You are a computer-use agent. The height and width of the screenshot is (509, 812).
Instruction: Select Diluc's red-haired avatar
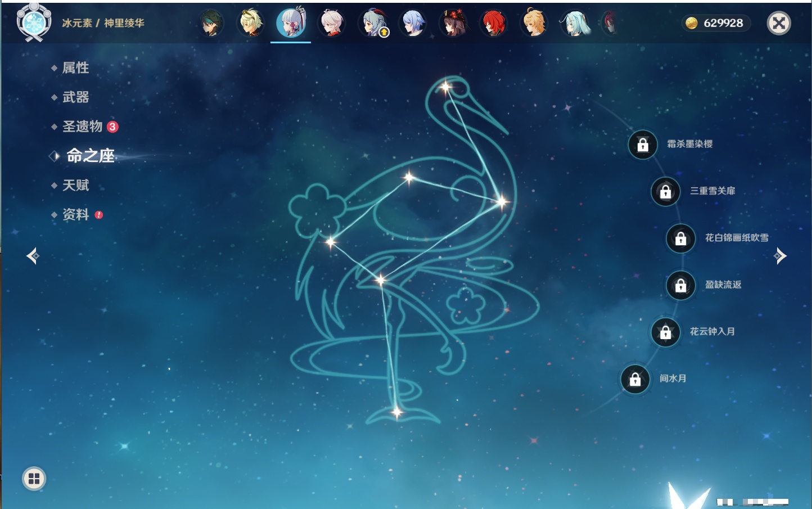pos(494,23)
